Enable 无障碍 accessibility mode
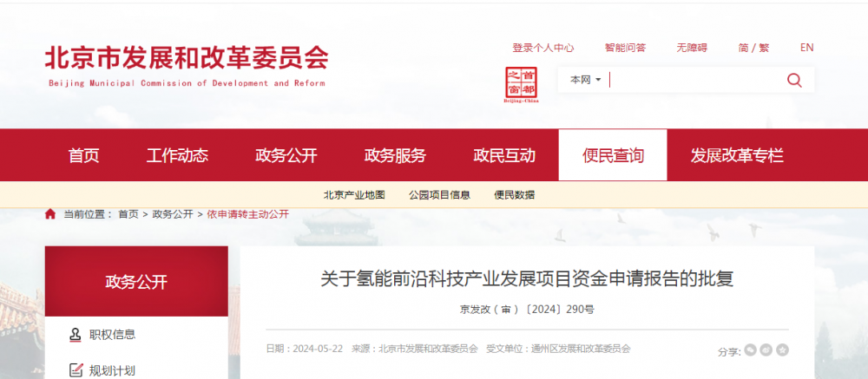The width and height of the screenshot is (868, 379). [x=692, y=48]
